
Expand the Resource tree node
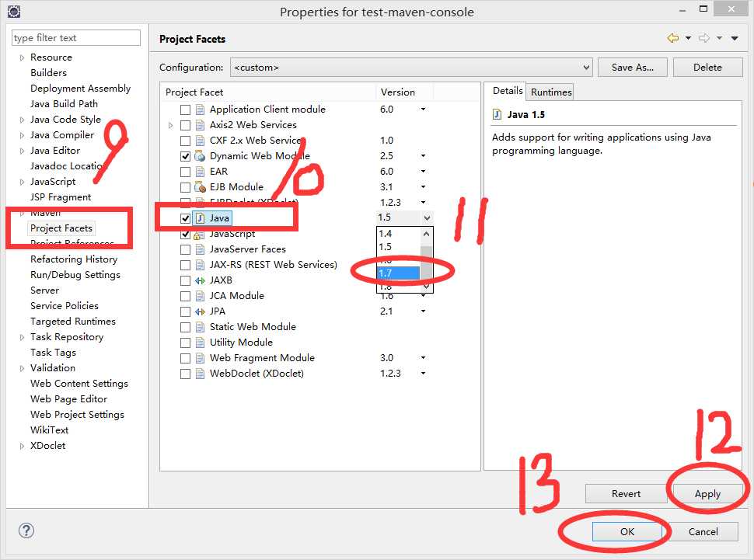tap(22, 57)
